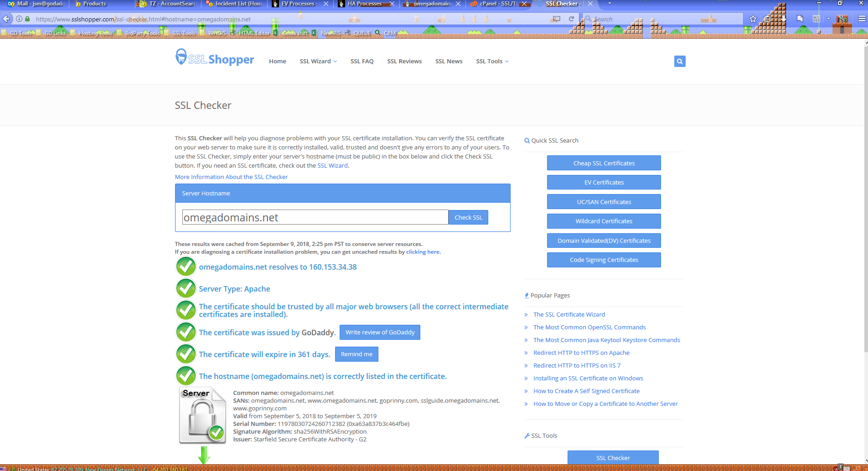Open the GD Tools bookmark folder
This screenshot has height=471, width=868.
click(x=17, y=33)
